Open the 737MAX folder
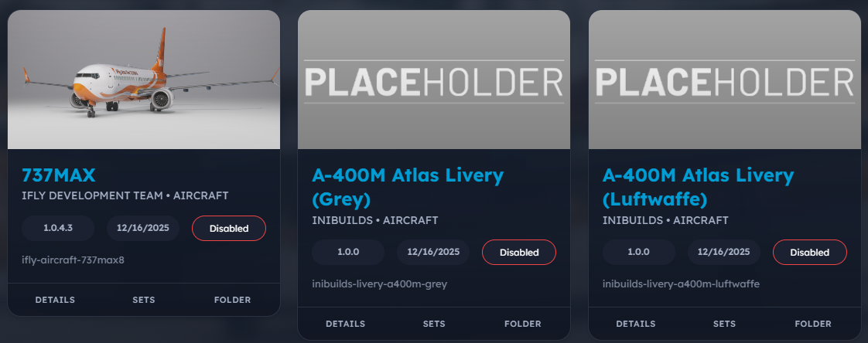The height and width of the screenshot is (343, 868). tap(232, 300)
